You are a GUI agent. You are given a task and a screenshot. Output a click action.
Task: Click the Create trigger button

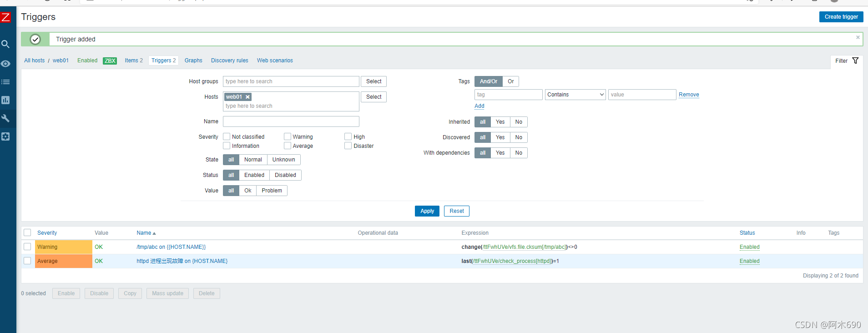(841, 17)
